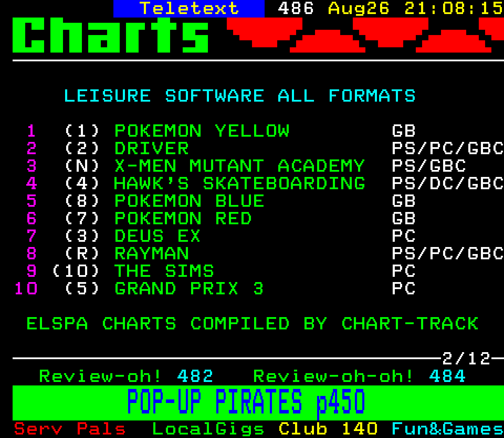The height and width of the screenshot is (438, 504).
Task: Click the date Aug26 in header
Action: [x=359, y=8]
